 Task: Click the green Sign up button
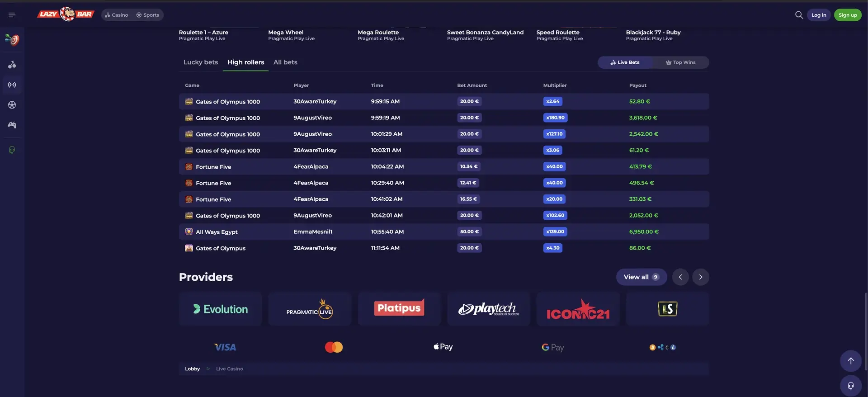click(848, 15)
